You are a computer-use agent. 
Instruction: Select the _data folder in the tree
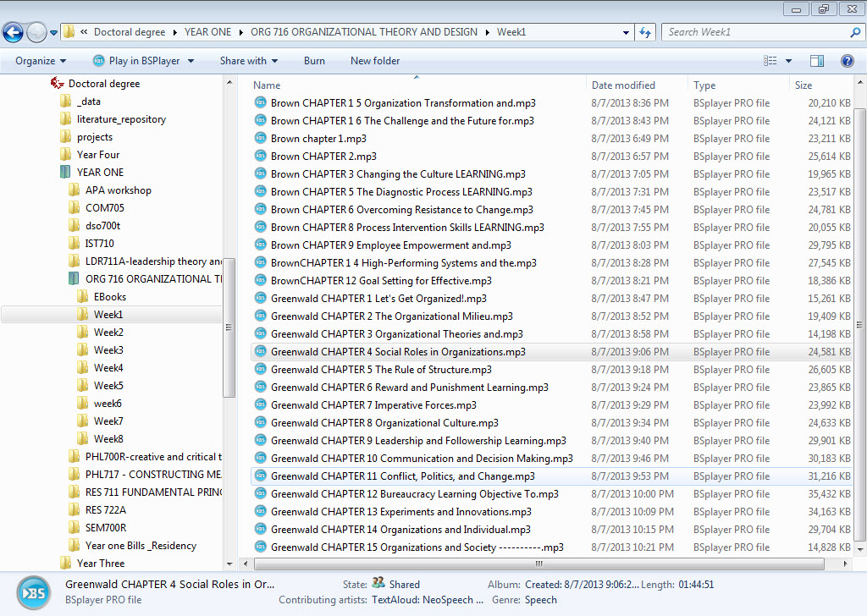pyautogui.click(x=88, y=101)
